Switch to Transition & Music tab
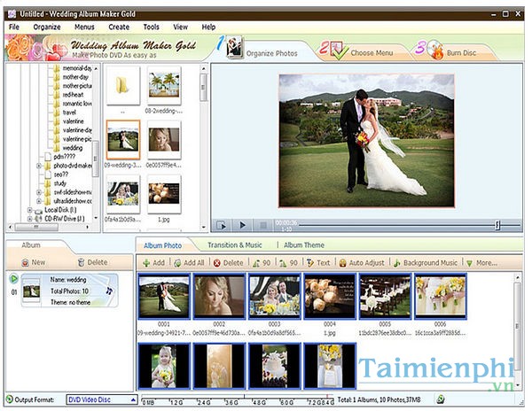 [x=234, y=245]
